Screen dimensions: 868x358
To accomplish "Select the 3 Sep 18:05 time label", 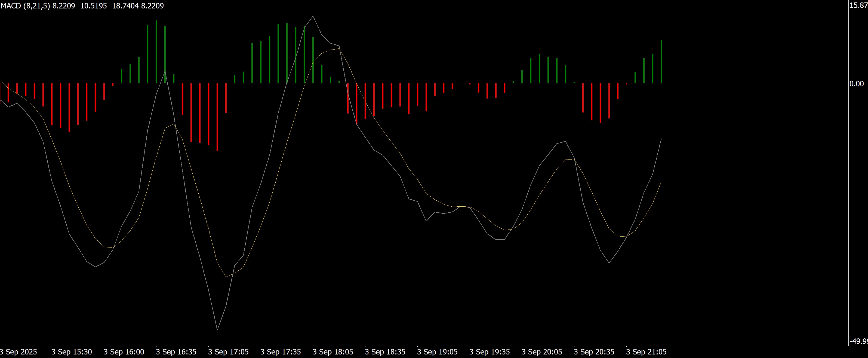I will 333,352.
